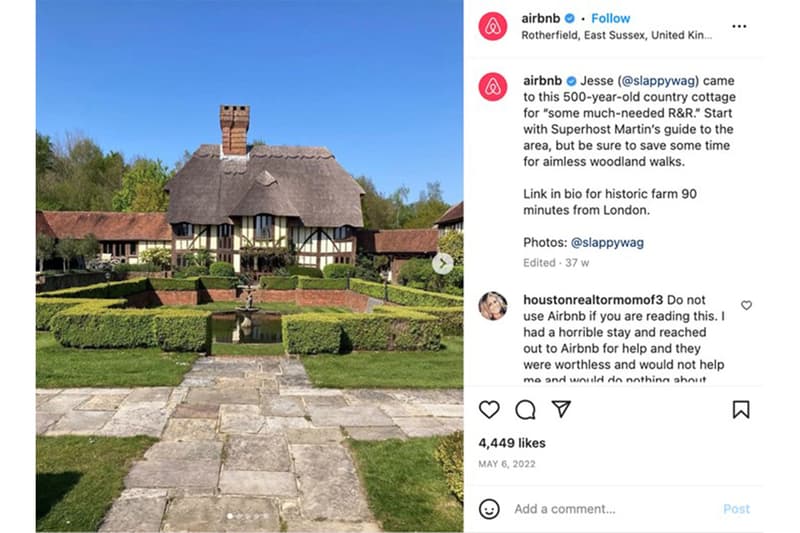The width and height of the screenshot is (800, 533).
Task: Click Airbnb profile picture in header
Action: 493,26
